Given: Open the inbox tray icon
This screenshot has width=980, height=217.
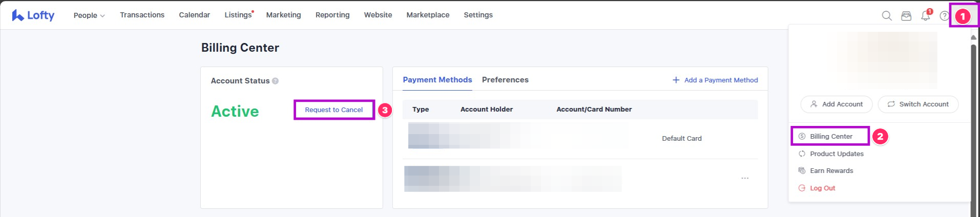Looking at the screenshot, I should 906,16.
